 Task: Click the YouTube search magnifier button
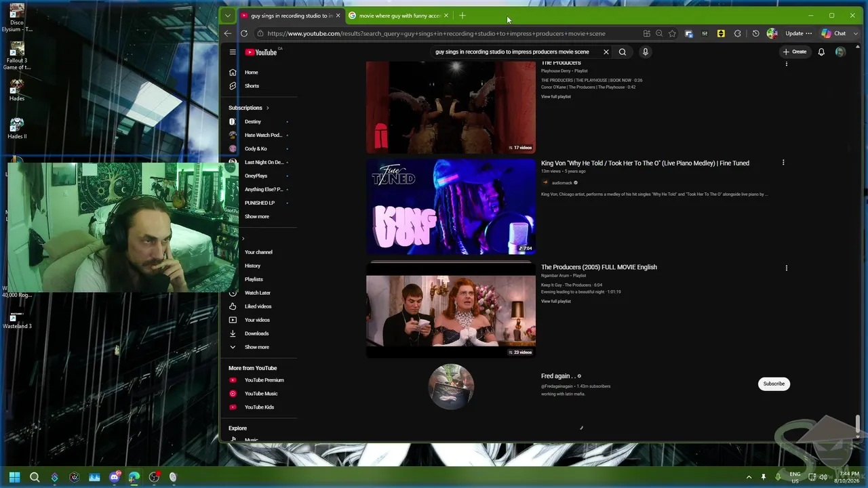(x=623, y=52)
